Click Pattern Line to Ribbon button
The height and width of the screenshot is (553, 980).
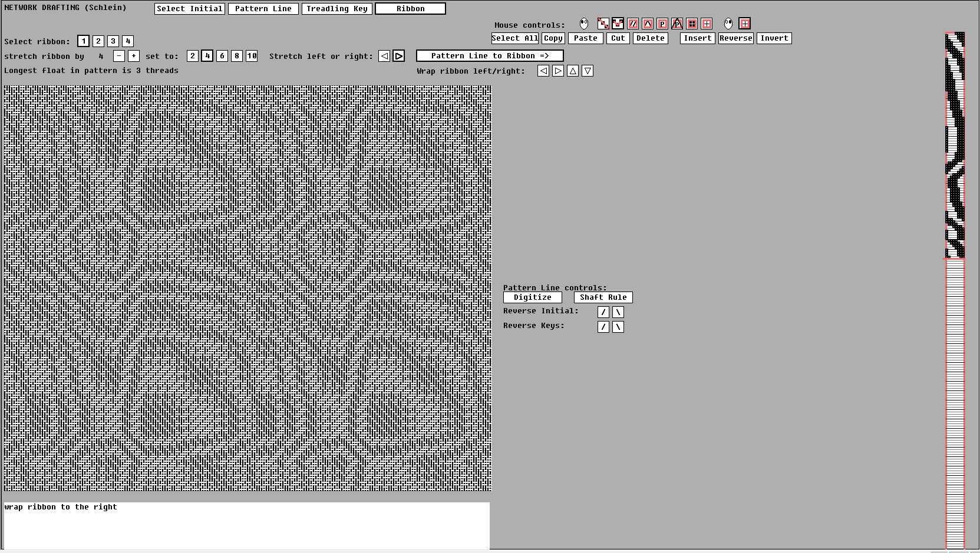pyautogui.click(x=490, y=56)
